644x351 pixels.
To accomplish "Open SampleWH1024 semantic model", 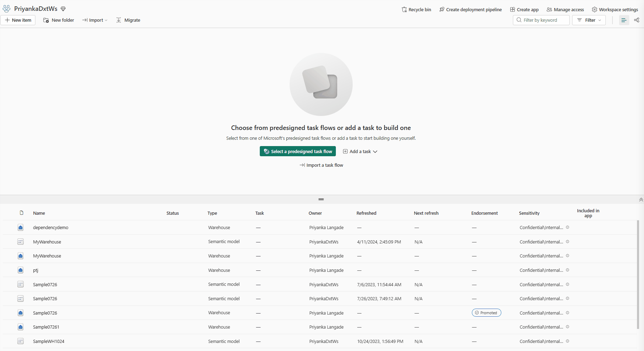I will pos(48,341).
